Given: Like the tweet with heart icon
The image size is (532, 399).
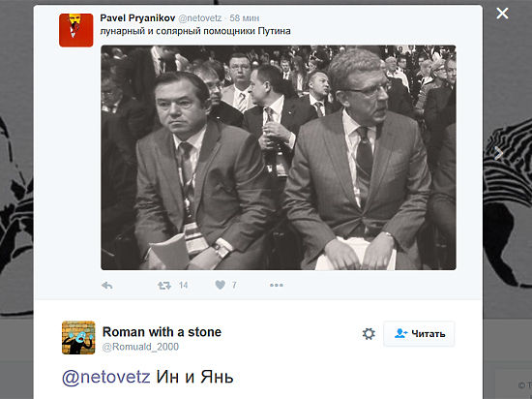Looking at the screenshot, I should (220, 285).
